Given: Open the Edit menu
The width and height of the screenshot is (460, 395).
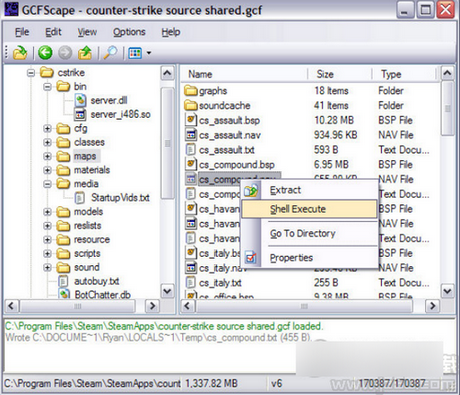Looking at the screenshot, I should click(x=53, y=32).
